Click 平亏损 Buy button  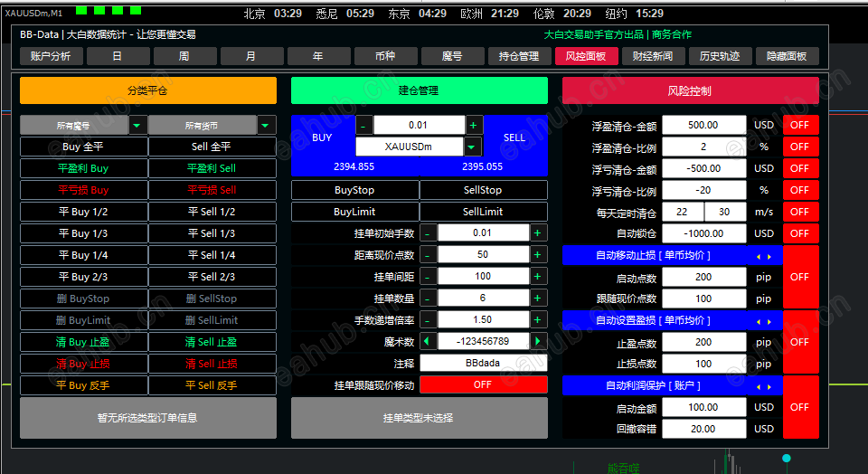click(83, 190)
